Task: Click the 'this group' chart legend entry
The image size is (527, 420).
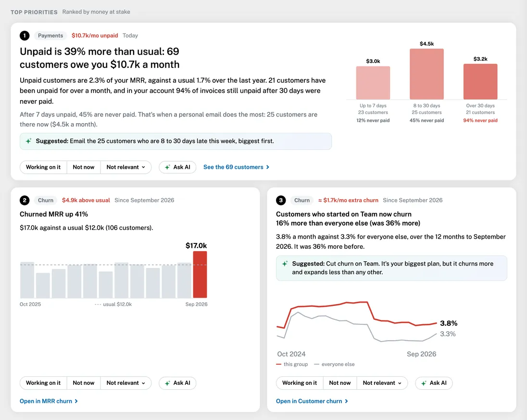Action: pyautogui.click(x=292, y=364)
